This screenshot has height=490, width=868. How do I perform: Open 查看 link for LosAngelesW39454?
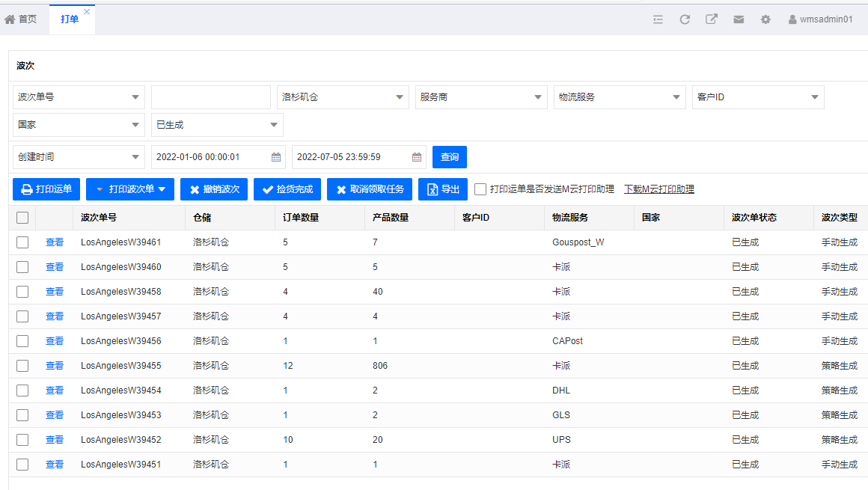point(54,391)
